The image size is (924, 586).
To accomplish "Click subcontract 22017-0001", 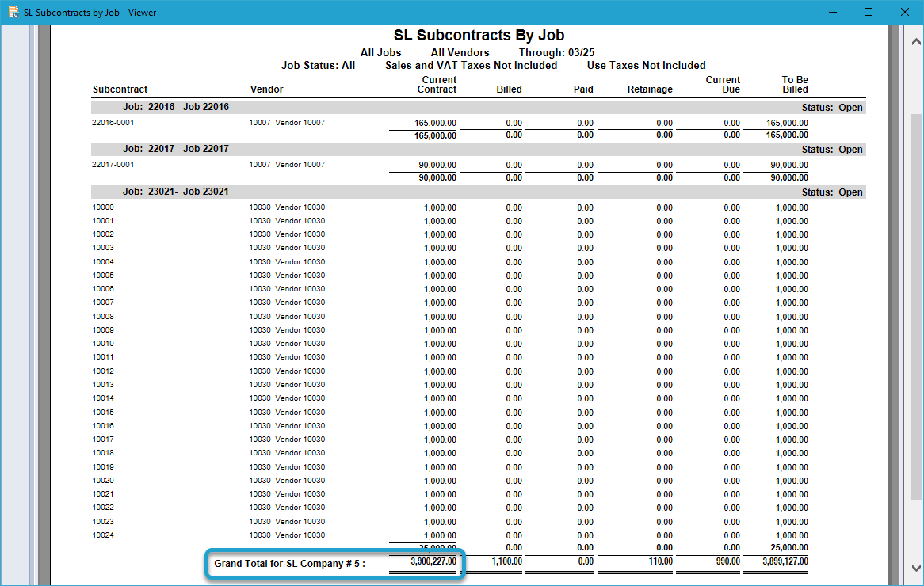I will (x=113, y=164).
